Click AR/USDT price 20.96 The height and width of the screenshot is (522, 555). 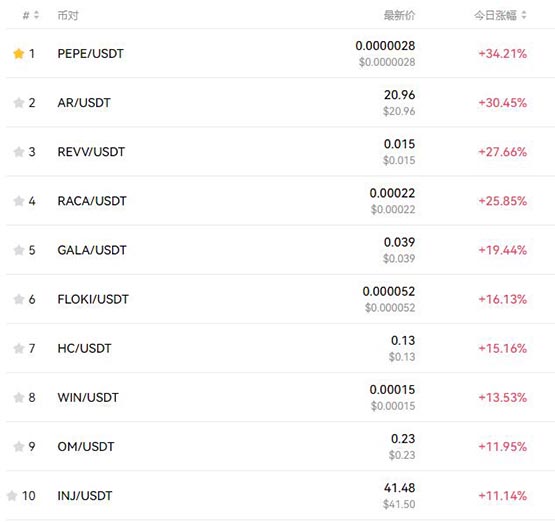click(400, 95)
